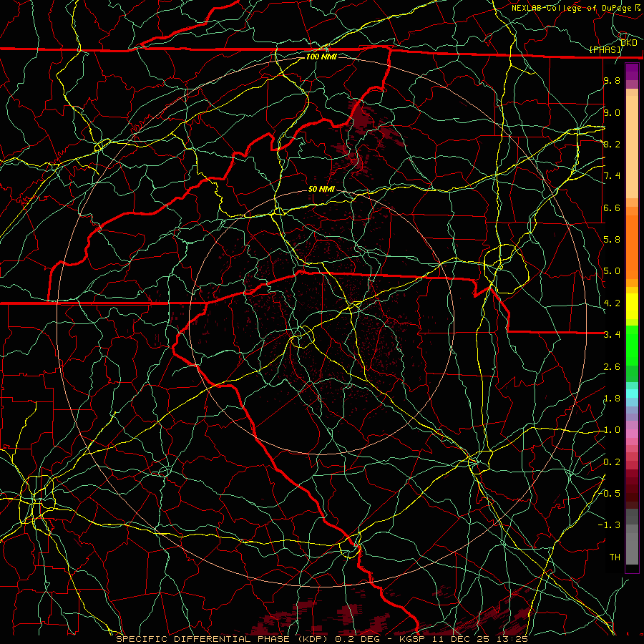Click the 3.4 scale label
This screenshot has height=644, width=644.
[x=612, y=335]
